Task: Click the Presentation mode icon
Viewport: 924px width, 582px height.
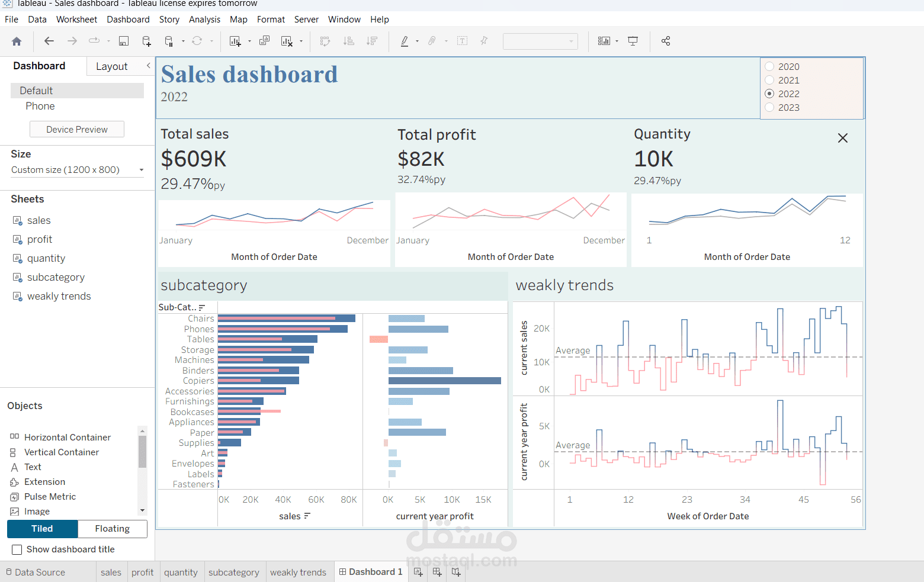Action: [x=633, y=41]
